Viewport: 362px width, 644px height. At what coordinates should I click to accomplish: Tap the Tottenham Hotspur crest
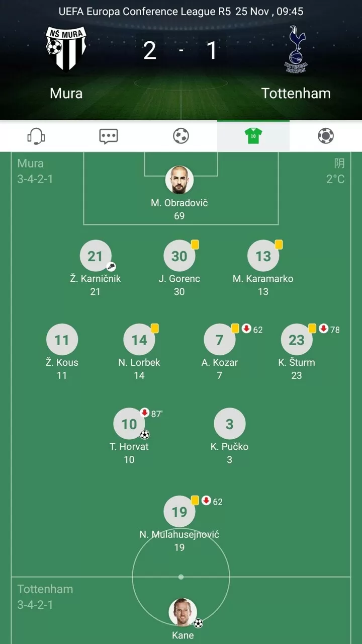coord(296,49)
